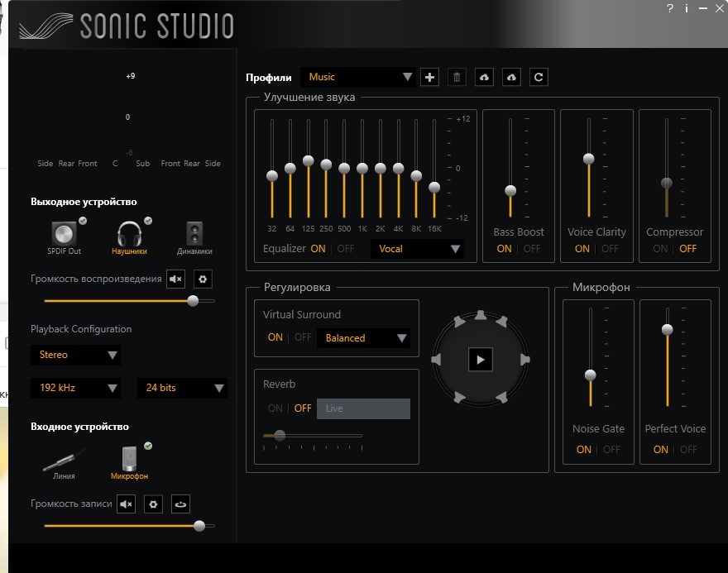The height and width of the screenshot is (573, 728).
Task: Click bottom-right speaker on surround dial
Action: pos(502,397)
